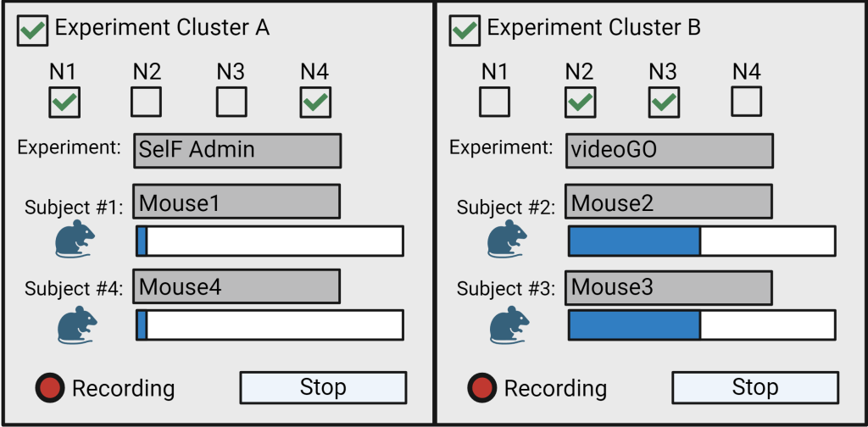Enable node N1 in Cluster B

click(494, 103)
